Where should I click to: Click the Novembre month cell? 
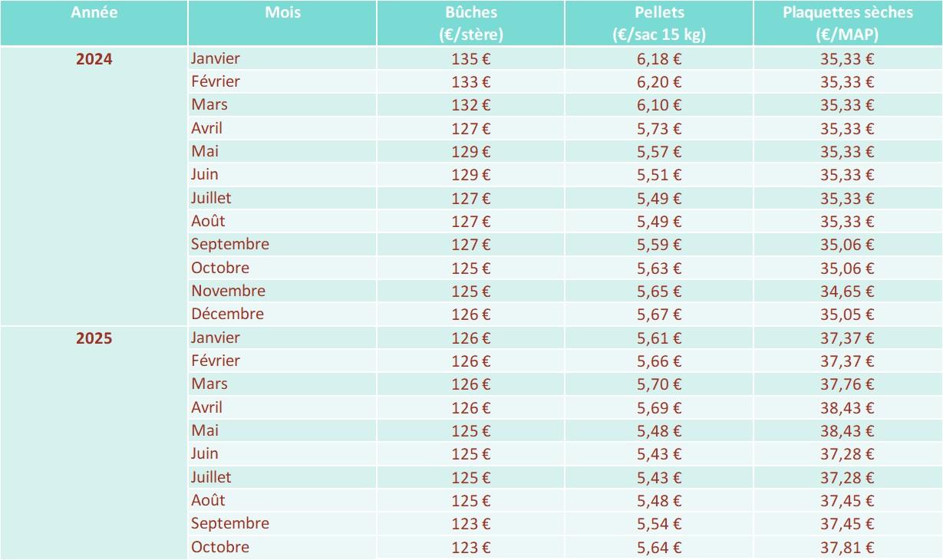pos(229,291)
